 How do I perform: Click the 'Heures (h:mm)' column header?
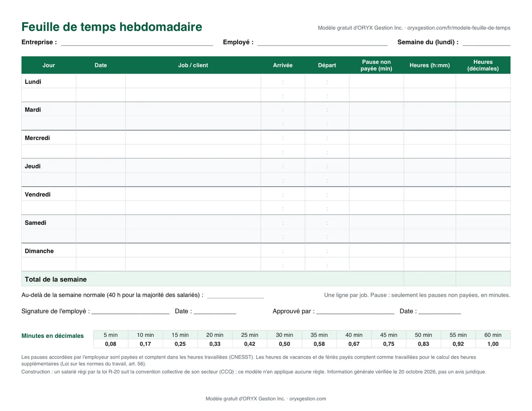tap(430, 65)
